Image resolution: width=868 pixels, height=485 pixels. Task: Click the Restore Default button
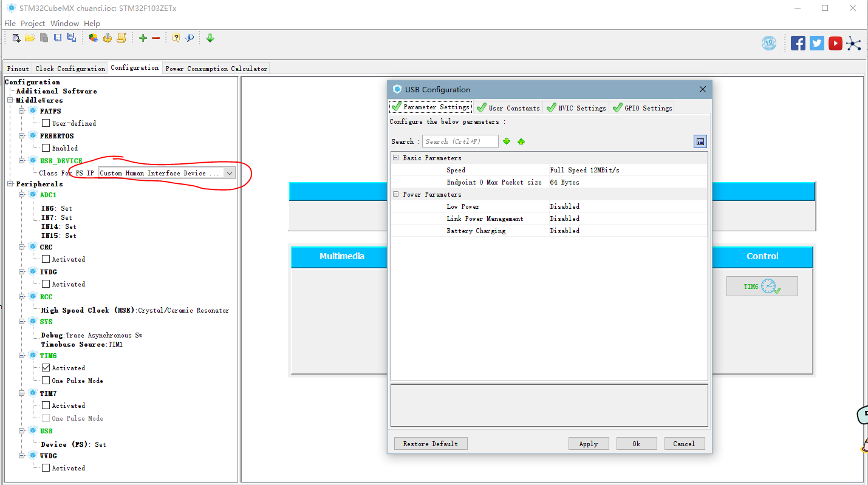[431, 444]
